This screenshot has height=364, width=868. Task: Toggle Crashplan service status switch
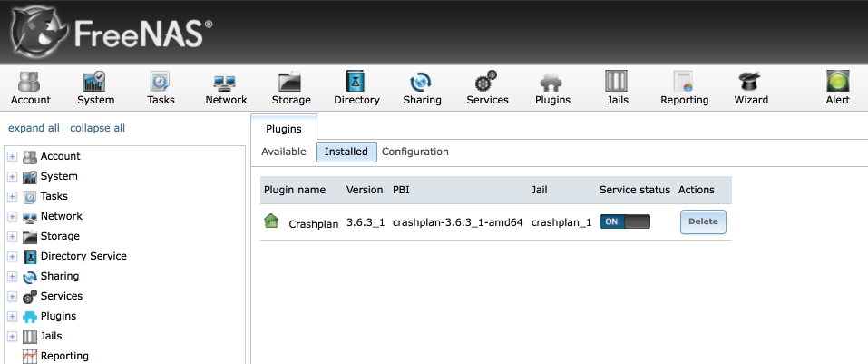[x=624, y=221]
